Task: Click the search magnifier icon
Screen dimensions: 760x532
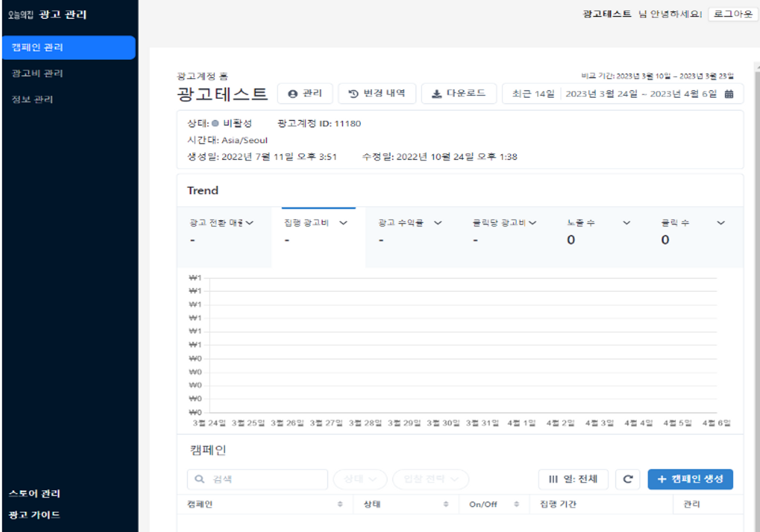Action: tap(199, 479)
